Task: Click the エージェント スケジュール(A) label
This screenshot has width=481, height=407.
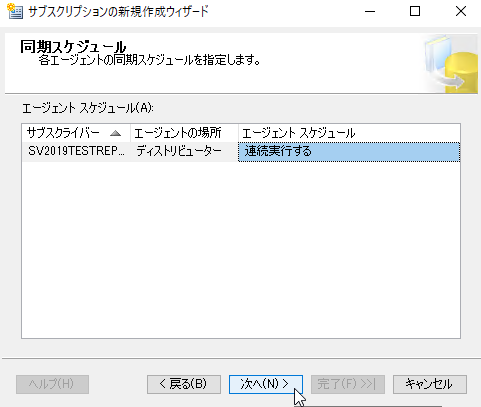Action: [x=87, y=108]
